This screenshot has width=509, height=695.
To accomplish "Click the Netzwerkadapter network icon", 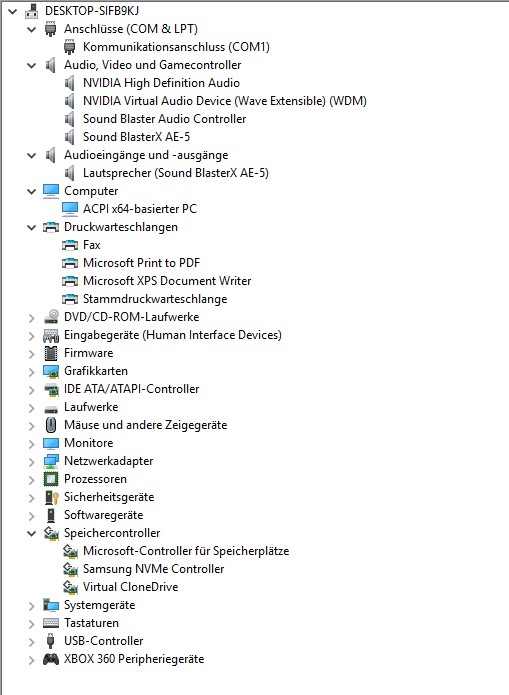I will pyautogui.click(x=51, y=461).
